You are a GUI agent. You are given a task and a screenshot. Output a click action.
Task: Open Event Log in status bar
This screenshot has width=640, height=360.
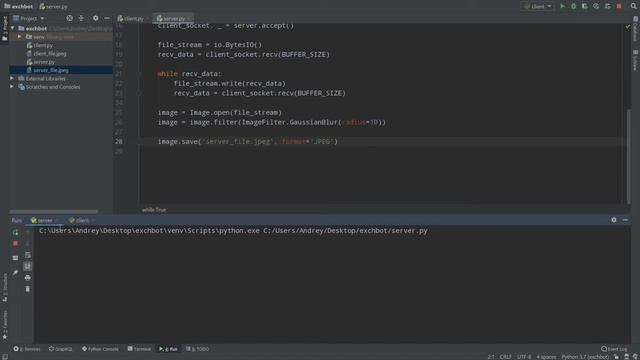pyautogui.click(x=614, y=349)
